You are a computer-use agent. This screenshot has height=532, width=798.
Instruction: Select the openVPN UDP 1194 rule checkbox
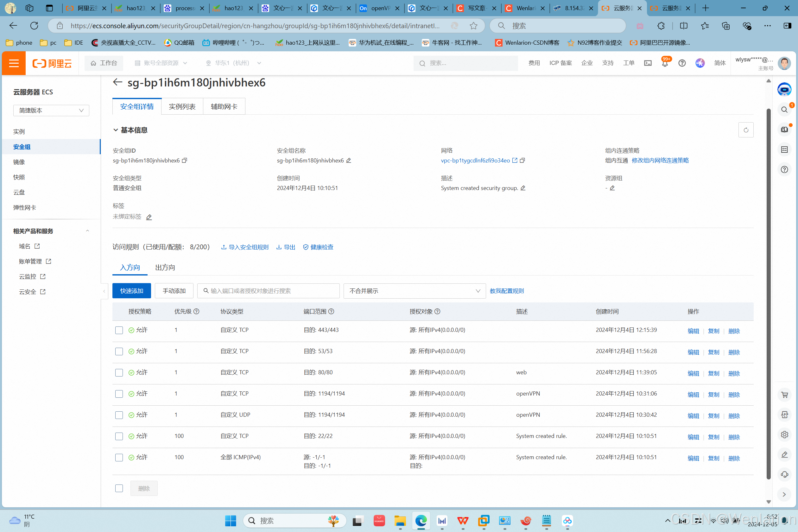coord(119,415)
